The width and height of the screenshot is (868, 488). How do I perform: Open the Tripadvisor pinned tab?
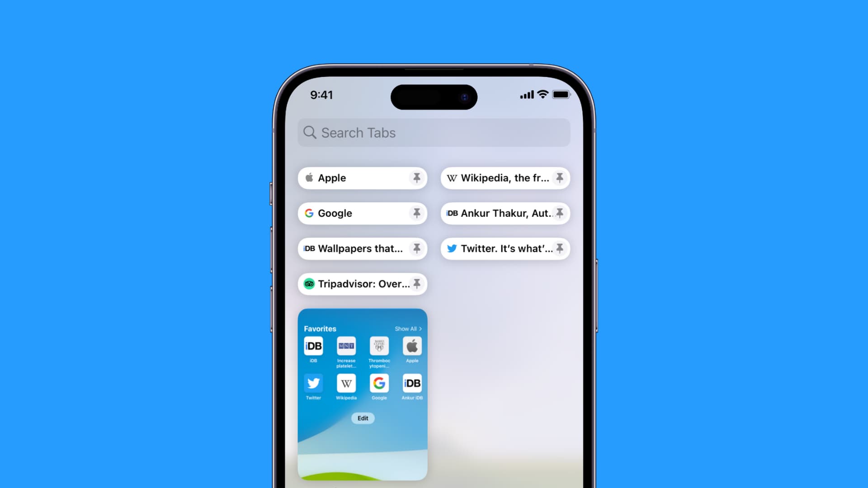pyautogui.click(x=363, y=284)
